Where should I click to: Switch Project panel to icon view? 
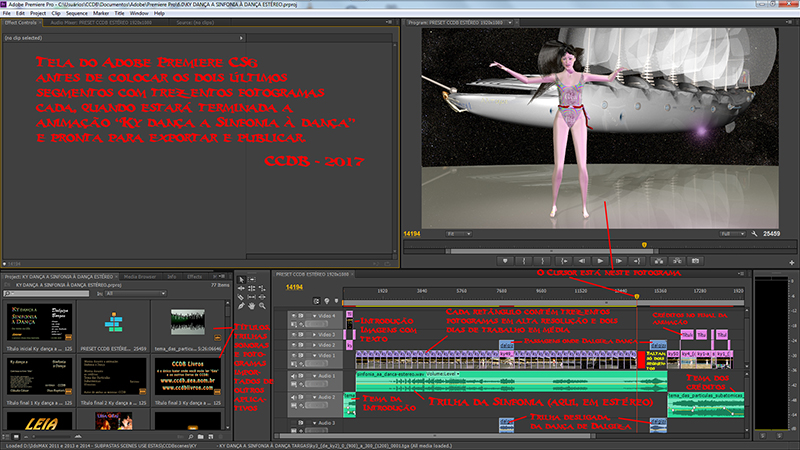[x=16, y=437]
